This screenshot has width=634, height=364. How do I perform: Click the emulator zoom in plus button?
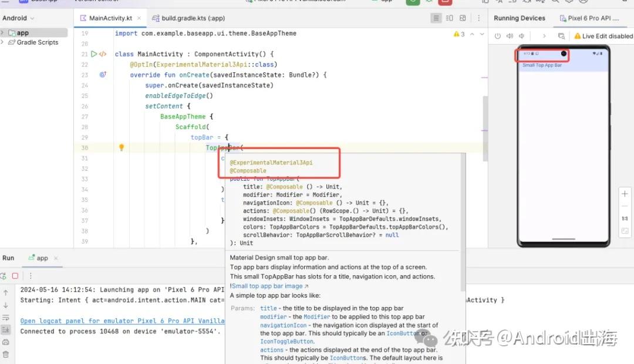625,194
